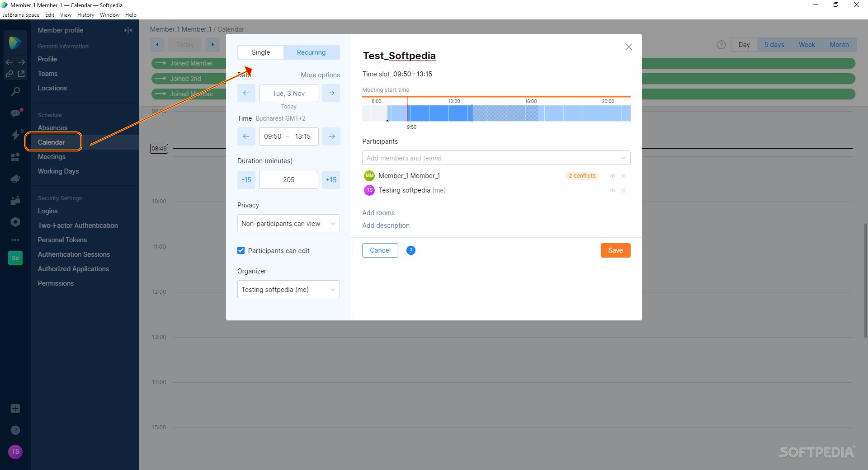Image resolution: width=868 pixels, height=470 pixels.
Task: Show more sidebar items via ellipsis
Action: click(15, 240)
